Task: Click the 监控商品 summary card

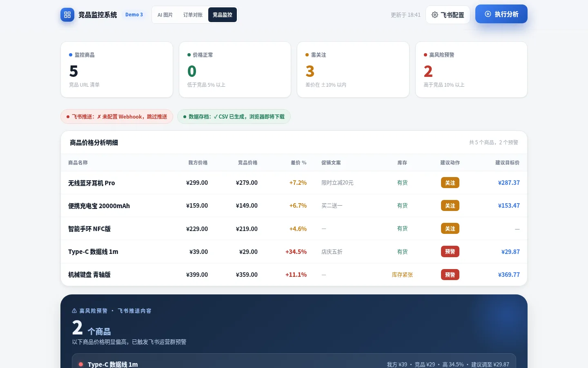Action: coord(117,70)
